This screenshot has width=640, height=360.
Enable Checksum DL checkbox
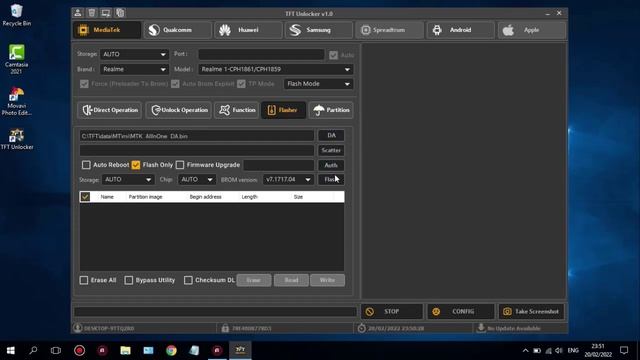pyautogui.click(x=188, y=280)
